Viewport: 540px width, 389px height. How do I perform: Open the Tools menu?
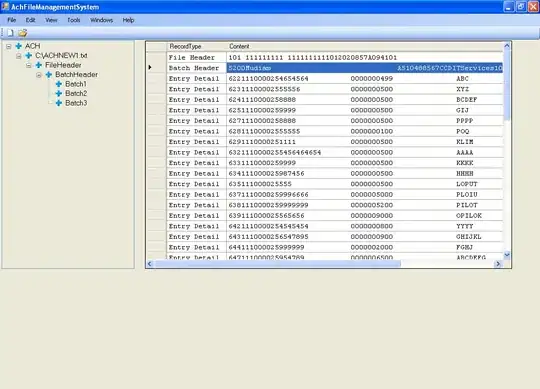pos(74,20)
